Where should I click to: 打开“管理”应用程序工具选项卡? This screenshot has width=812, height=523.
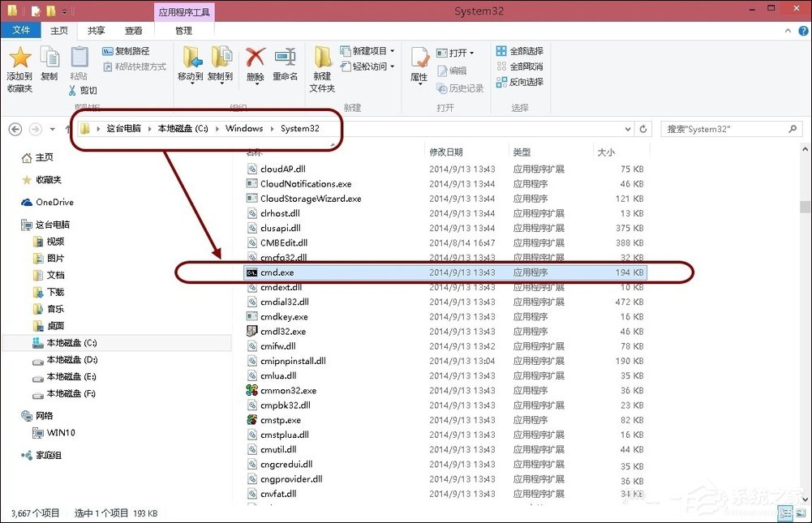tap(183, 30)
